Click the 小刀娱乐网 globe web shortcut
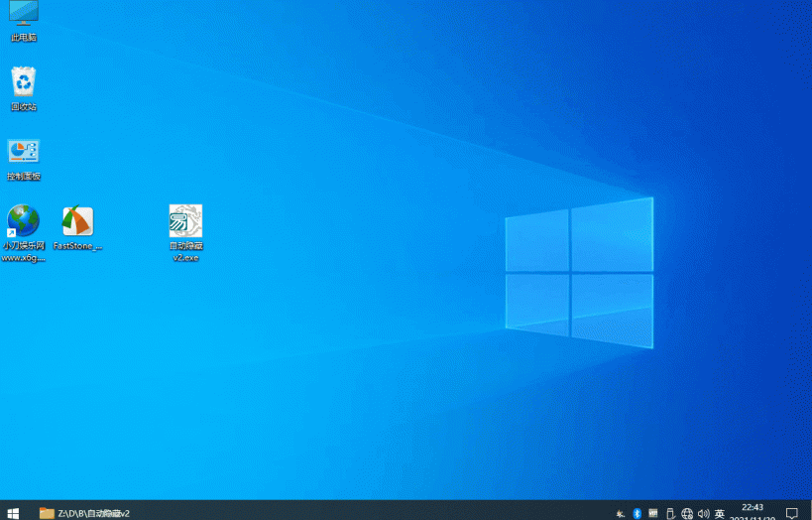 (x=24, y=221)
